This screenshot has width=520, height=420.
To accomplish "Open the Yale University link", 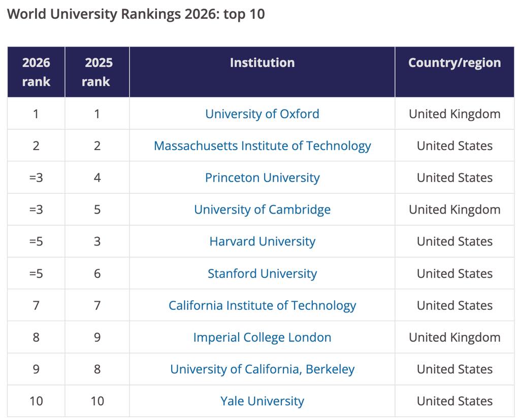I will click(262, 401).
